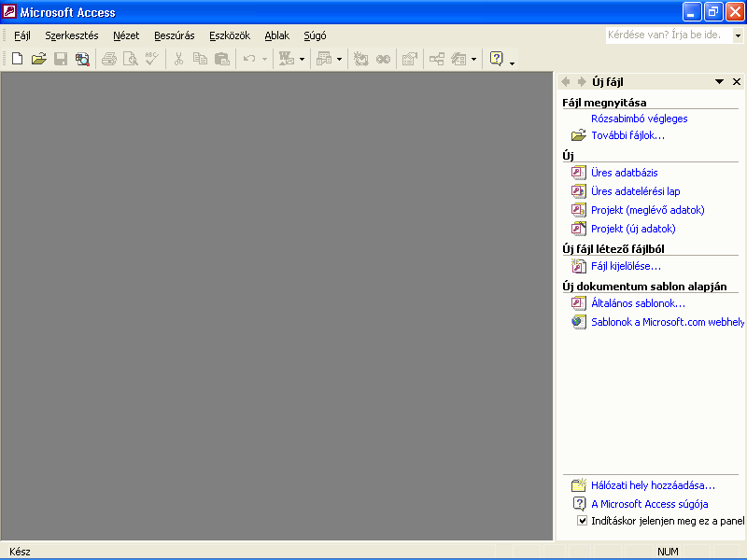Open the Beszúrás menu
The height and width of the screenshot is (560, 747).
coord(175,35)
